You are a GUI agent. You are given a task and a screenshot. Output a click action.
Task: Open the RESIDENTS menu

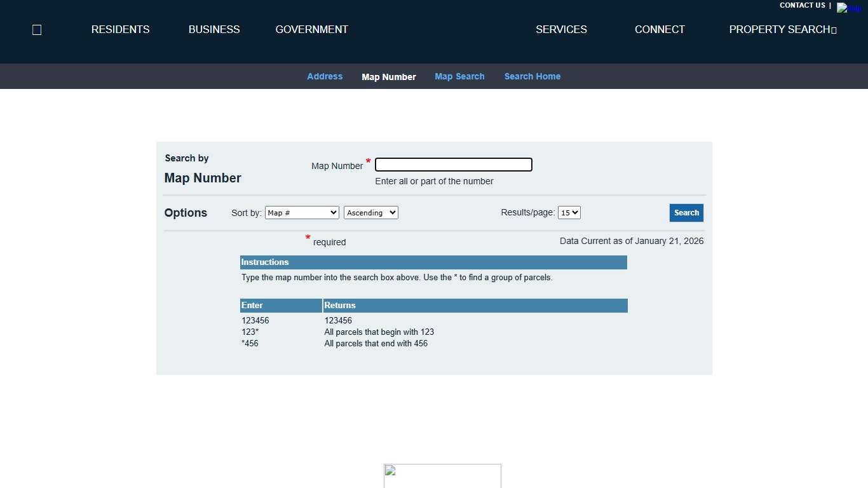click(120, 30)
